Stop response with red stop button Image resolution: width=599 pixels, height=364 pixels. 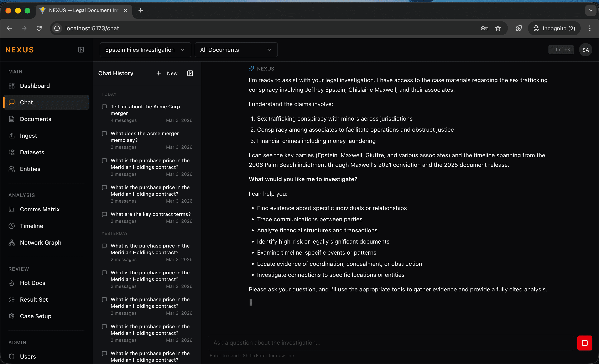coord(584,343)
